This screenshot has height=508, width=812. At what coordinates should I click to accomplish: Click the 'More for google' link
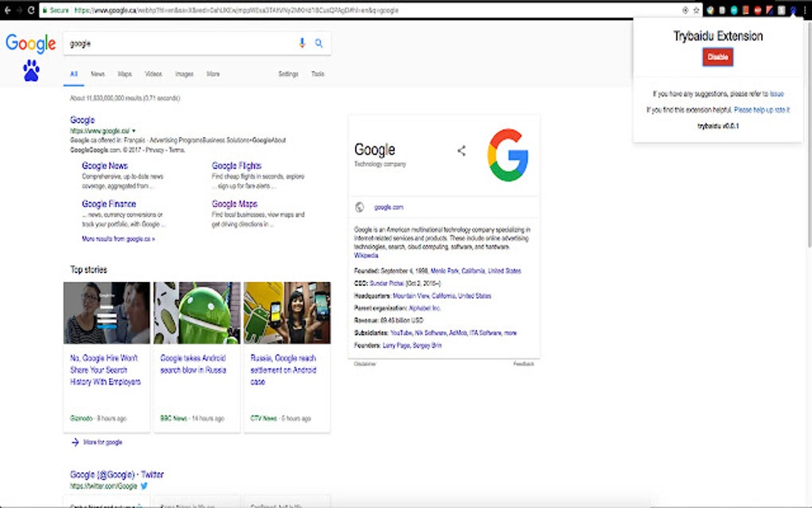101,442
